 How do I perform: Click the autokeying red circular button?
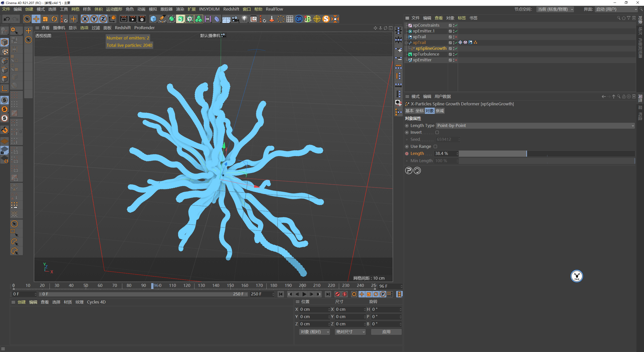345,294
